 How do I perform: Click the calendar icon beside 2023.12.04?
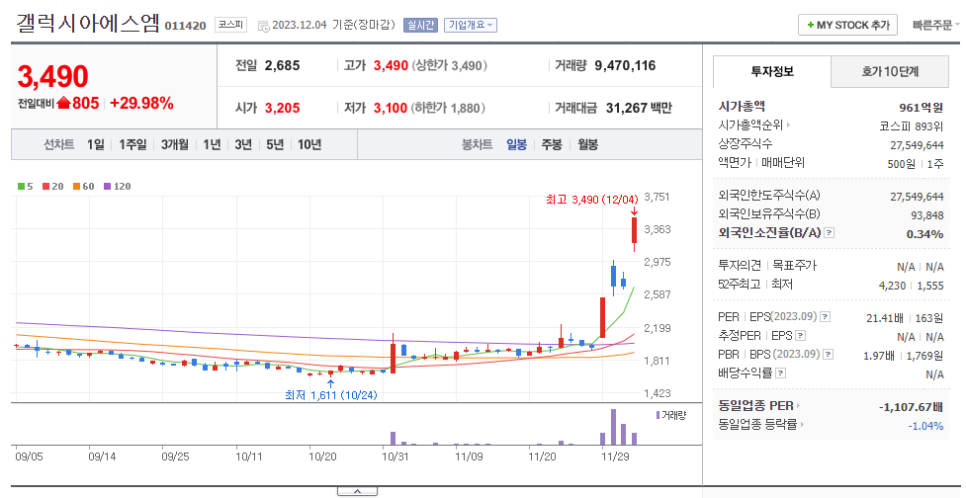click(x=263, y=26)
